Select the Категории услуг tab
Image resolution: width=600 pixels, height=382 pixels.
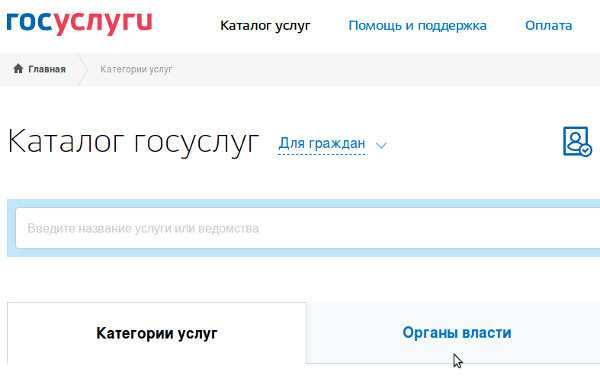(x=157, y=333)
